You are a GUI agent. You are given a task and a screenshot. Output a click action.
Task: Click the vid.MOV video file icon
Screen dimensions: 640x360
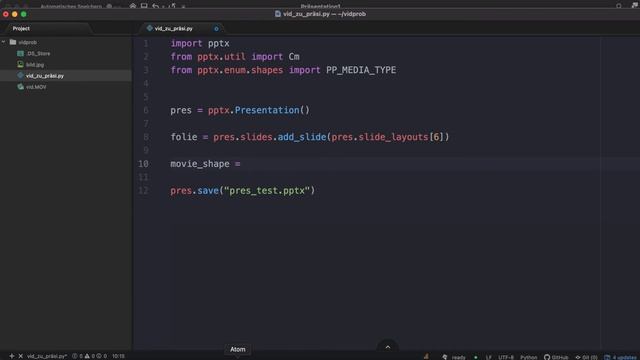pos(20,87)
